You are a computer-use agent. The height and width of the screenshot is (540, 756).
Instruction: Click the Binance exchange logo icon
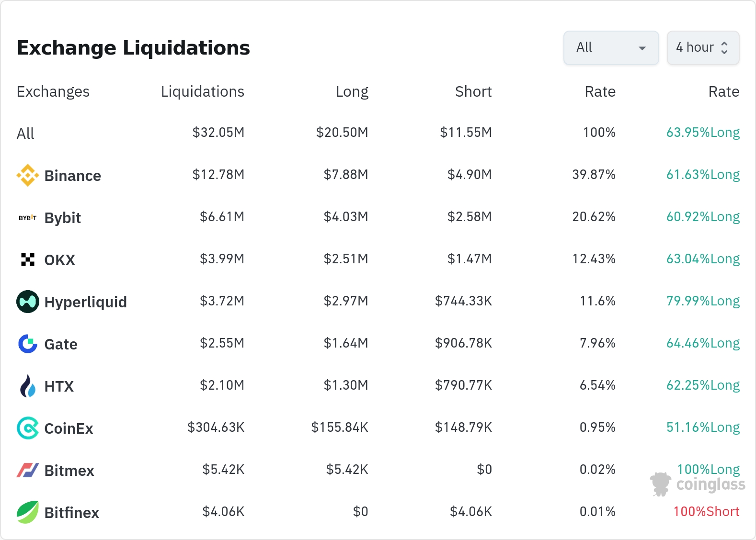tap(28, 175)
